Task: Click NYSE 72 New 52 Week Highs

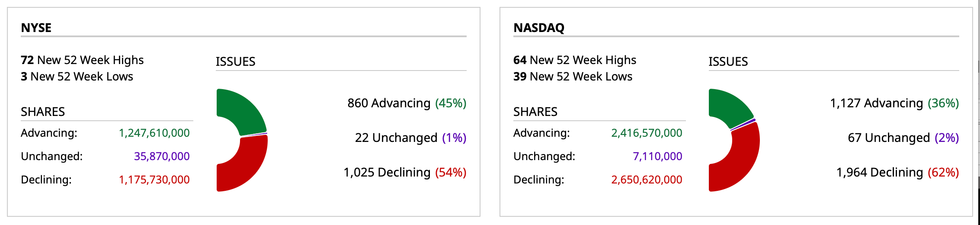Action: pyautogui.click(x=82, y=60)
